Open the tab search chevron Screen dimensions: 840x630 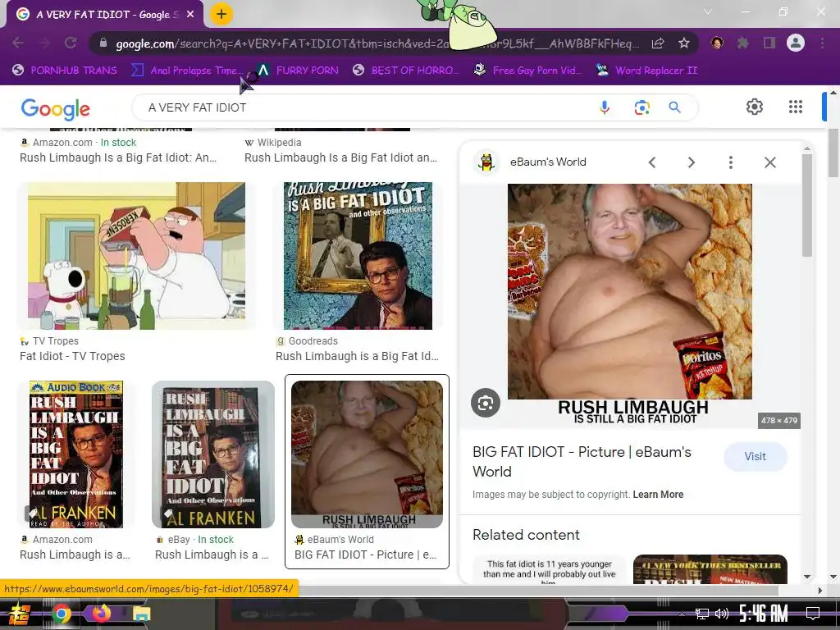707,11
